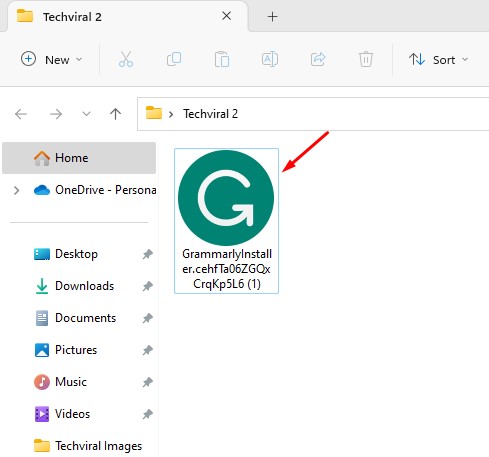Click the Share icon in toolbar

tap(318, 59)
